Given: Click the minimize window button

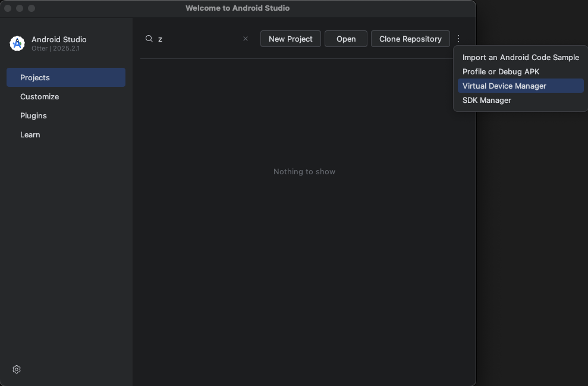Looking at the screenshot, I should (x=20, y=8).
